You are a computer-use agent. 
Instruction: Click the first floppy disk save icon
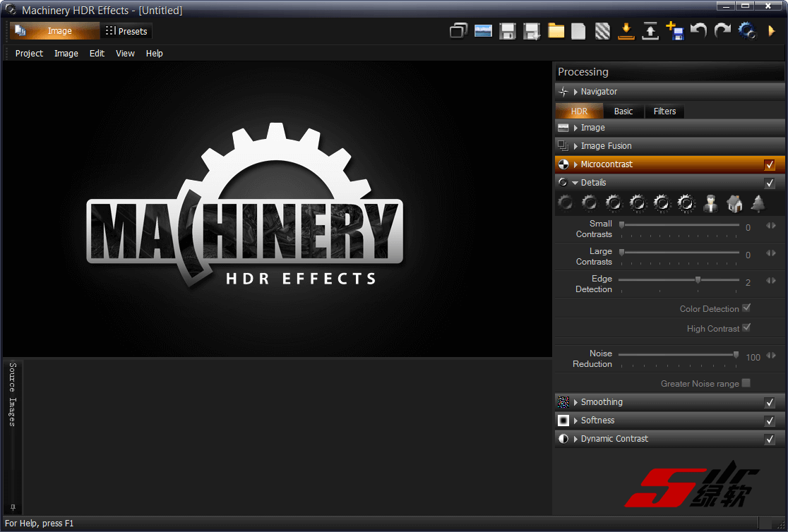pyautogui.click(x=507, y=31)
